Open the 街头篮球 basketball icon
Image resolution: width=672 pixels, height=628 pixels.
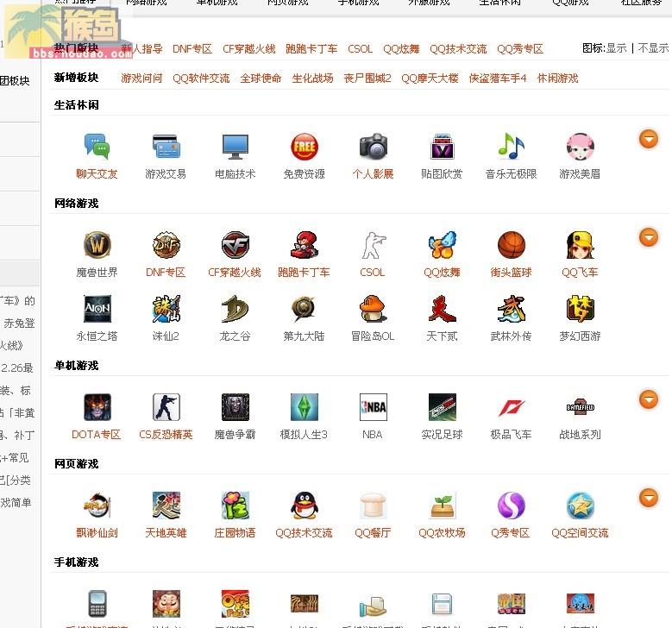[x=512, y=245]
